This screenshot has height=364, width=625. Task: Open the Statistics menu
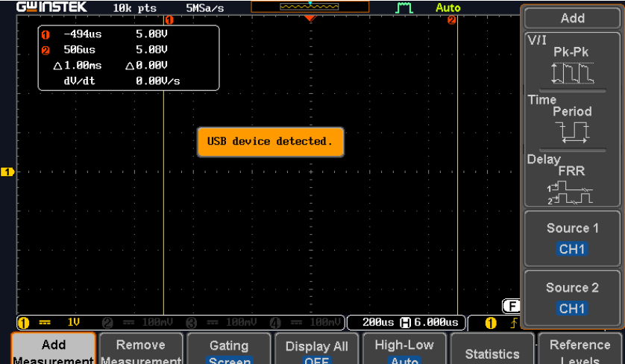click(x=491, y=352)
